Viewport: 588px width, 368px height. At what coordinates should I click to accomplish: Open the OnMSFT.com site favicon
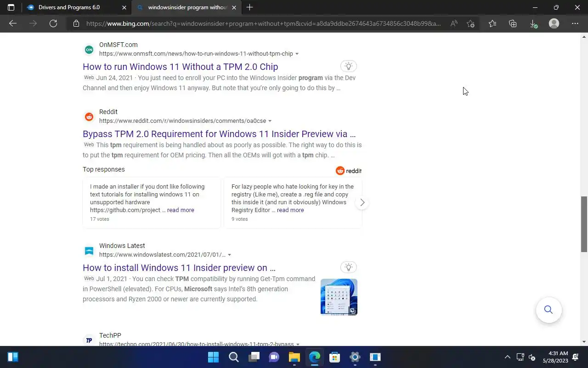[89, 49]
